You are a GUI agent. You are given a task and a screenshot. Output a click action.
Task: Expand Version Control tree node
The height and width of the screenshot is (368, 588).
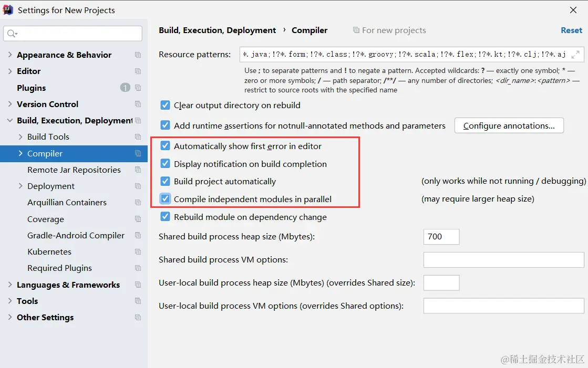tap(10, 104)
